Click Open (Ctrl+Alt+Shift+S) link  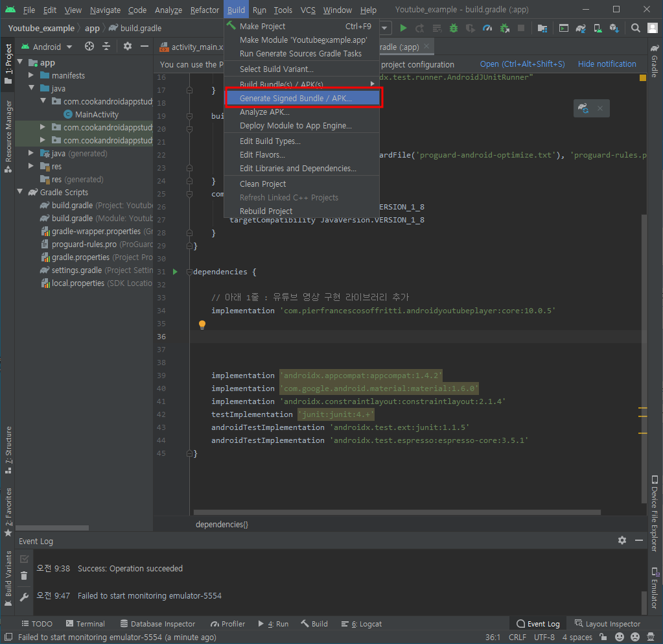(522, 64)
